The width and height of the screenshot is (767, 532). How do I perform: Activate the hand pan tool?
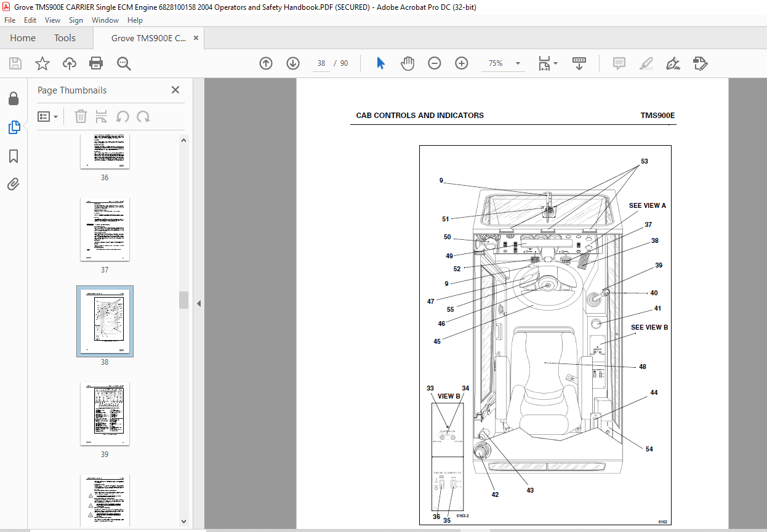point(408,63)
